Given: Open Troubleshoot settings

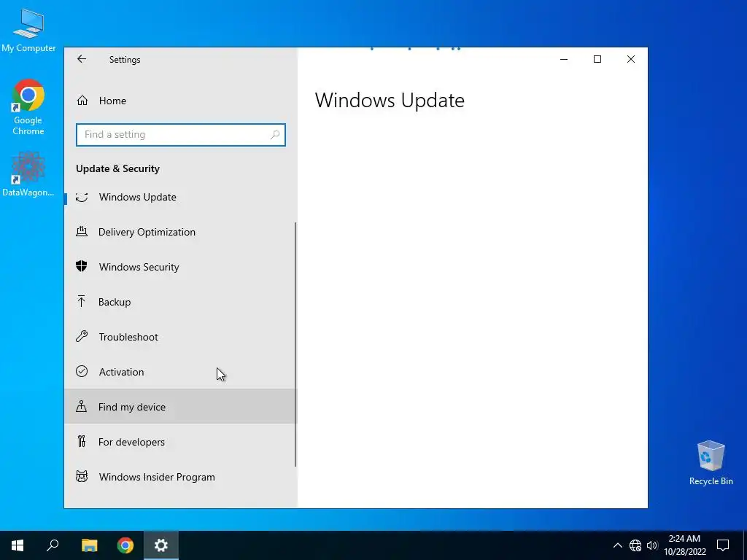Looking at the screenshot, I should pyautogui.click(x=181, y=337).
